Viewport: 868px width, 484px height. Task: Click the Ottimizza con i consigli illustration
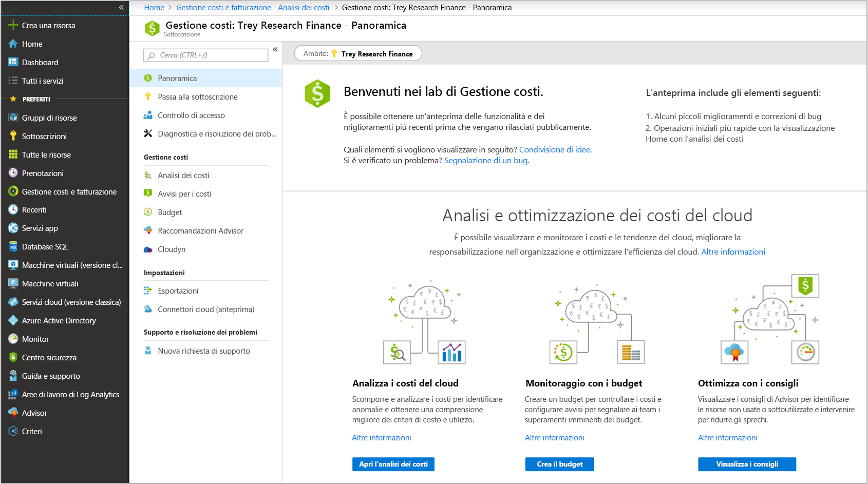770,319
